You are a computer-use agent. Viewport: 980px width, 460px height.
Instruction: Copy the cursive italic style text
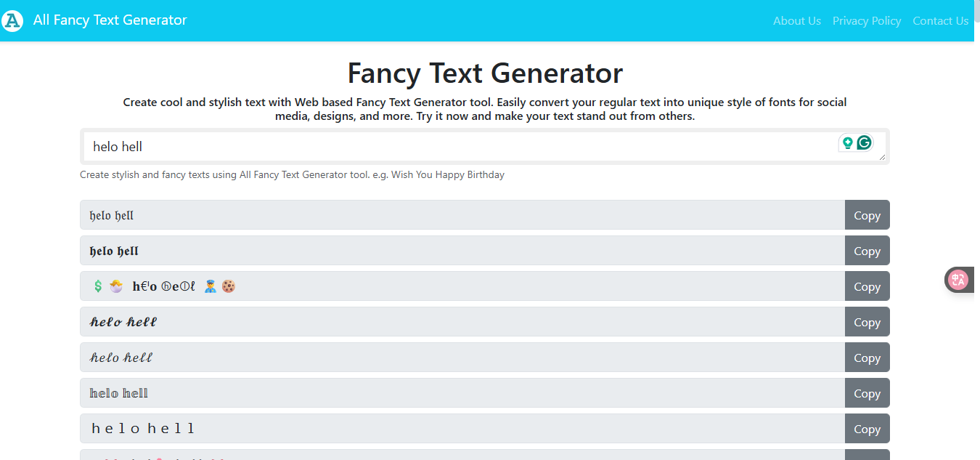867,358
